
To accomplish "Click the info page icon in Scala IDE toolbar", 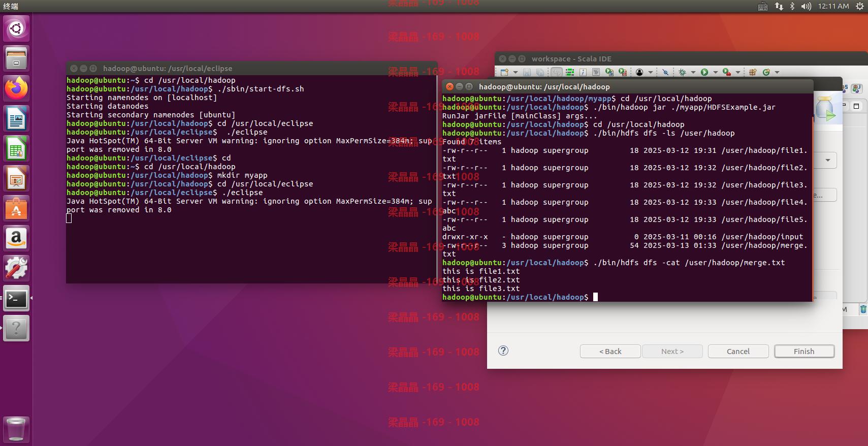I will 583,72.
